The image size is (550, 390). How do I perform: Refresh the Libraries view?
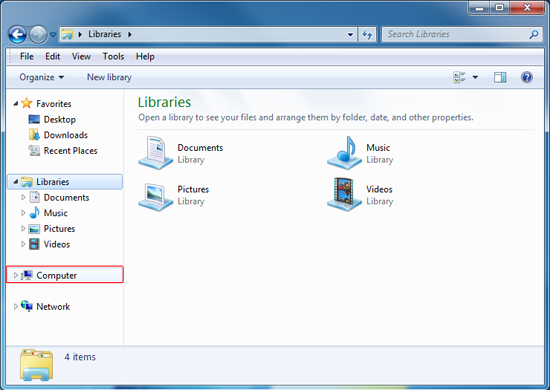coord(367,34)
